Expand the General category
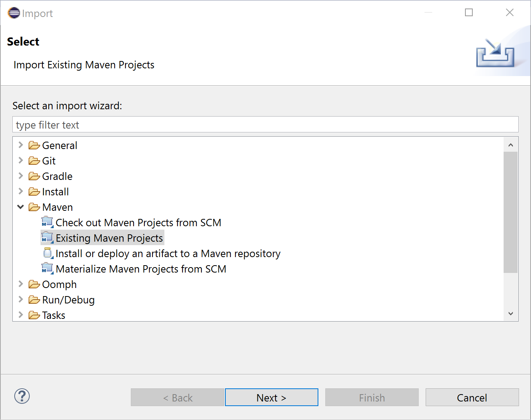531x420 pixels. (x=21, y=145)
